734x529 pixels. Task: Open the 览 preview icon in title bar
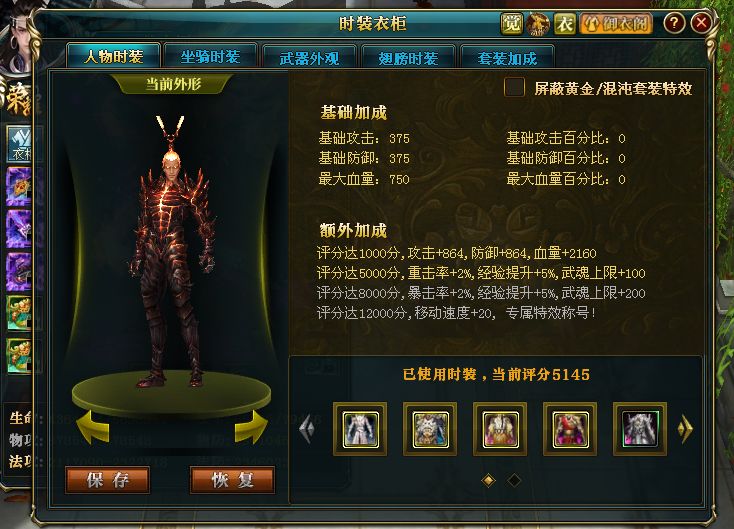(511, 23)
